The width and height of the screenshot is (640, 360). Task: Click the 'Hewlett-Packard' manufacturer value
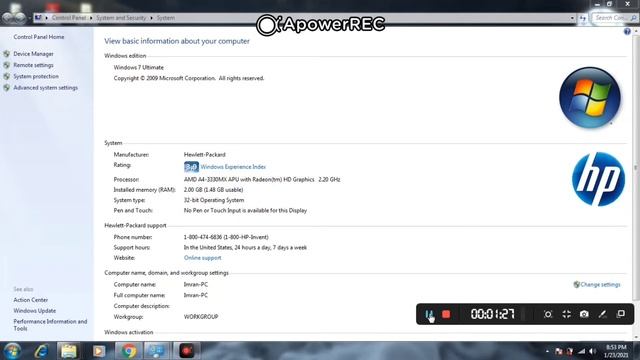pyautogui.click(x=204, y=155)
